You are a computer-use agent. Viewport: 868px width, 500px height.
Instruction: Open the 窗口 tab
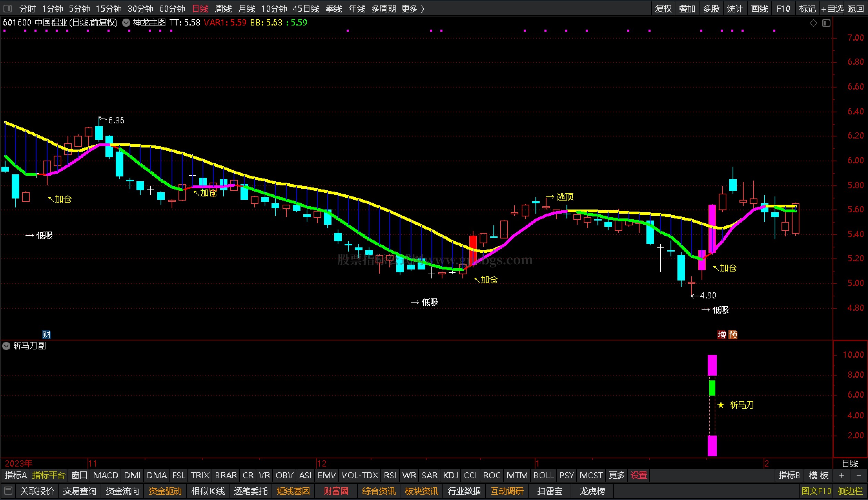[x=79, y=475]
